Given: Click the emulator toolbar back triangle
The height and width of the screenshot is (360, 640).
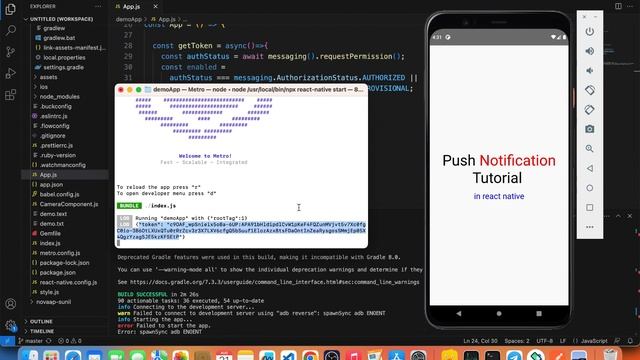Looking at the screenshot, I should pos(589,168).
